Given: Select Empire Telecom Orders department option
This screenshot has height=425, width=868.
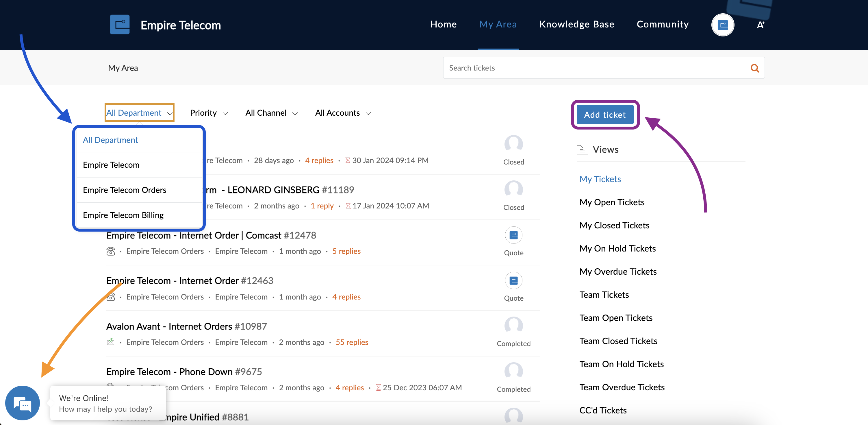Looking at the screenshot, I should 139,190.
